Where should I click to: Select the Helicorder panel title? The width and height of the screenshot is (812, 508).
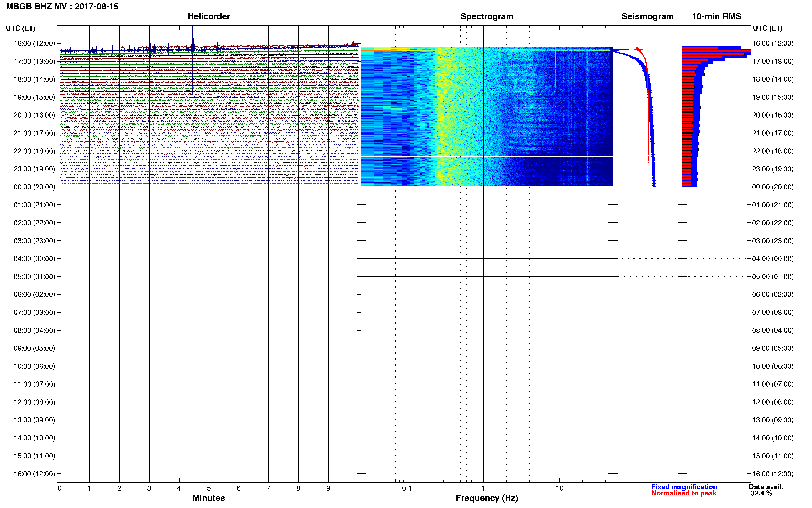coord(209,16)
